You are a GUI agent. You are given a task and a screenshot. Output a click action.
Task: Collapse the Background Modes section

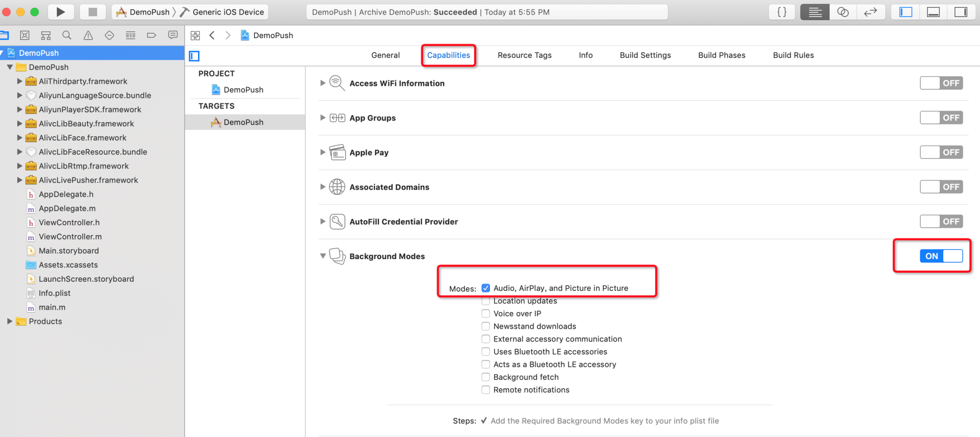(322, 256)
